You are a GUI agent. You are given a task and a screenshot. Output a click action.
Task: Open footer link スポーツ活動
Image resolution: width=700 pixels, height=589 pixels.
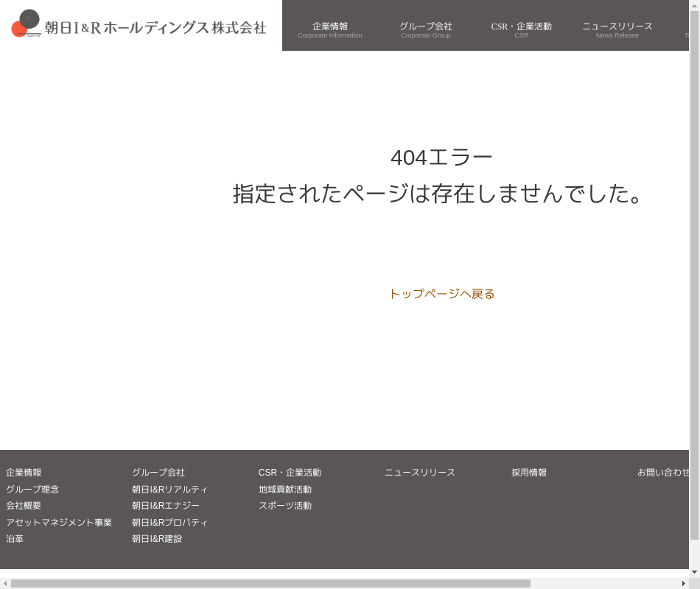point(285,506)
